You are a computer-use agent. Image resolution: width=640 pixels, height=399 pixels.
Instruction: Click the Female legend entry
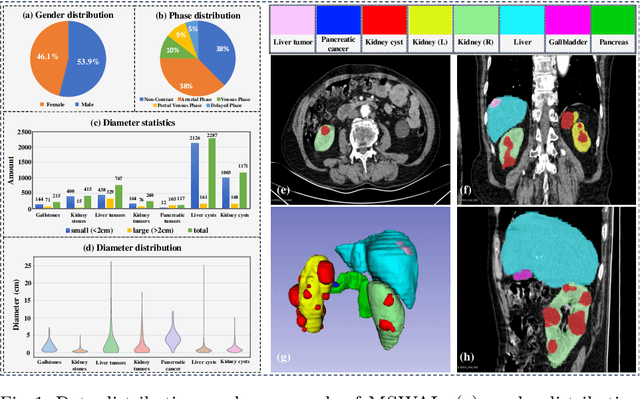[x=52, y=104]
